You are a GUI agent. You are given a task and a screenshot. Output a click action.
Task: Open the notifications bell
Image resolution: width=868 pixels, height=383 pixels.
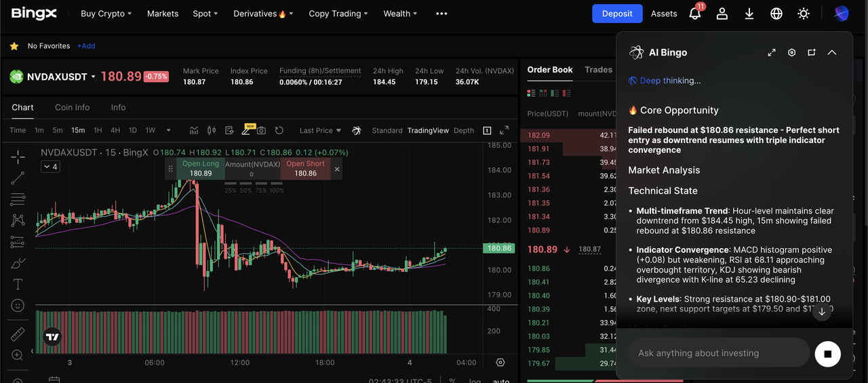point(694,14)
